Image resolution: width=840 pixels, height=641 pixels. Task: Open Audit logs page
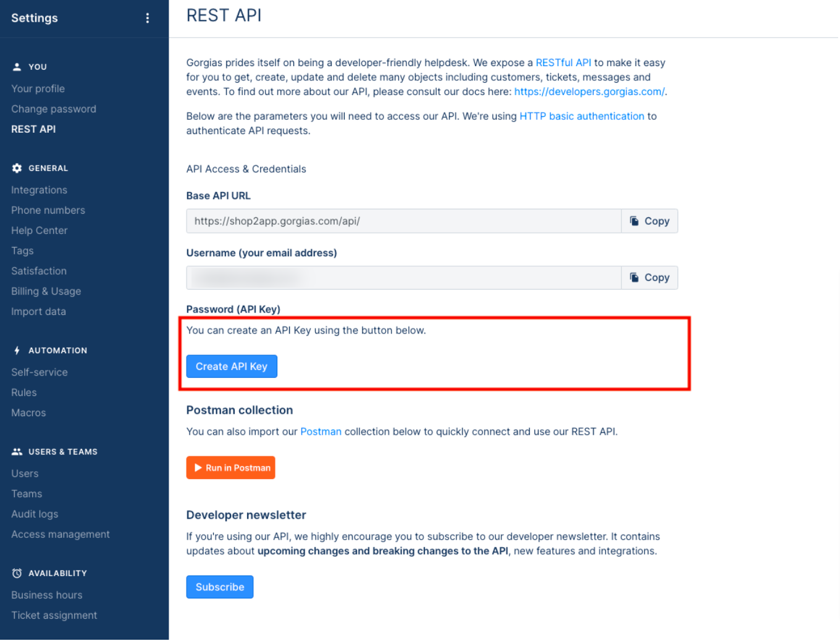coord(35,514)
